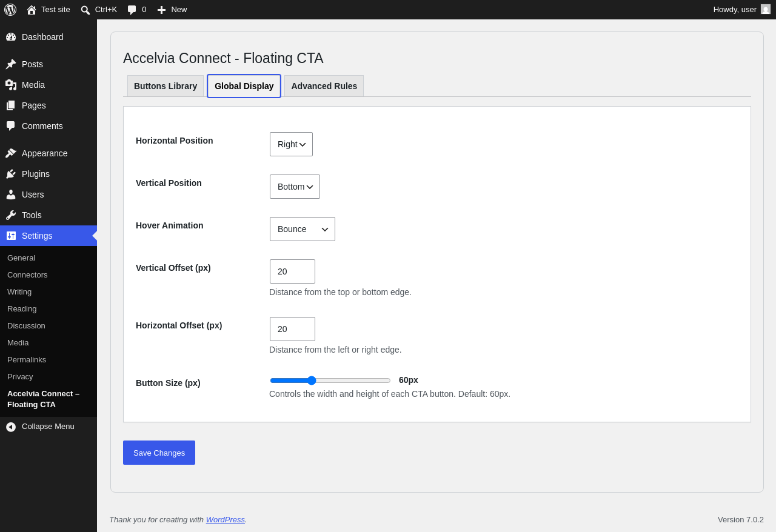The width and height of the screenshot is (776, 532).
Task: Click the WordPress logo icon
Action: 10,10
